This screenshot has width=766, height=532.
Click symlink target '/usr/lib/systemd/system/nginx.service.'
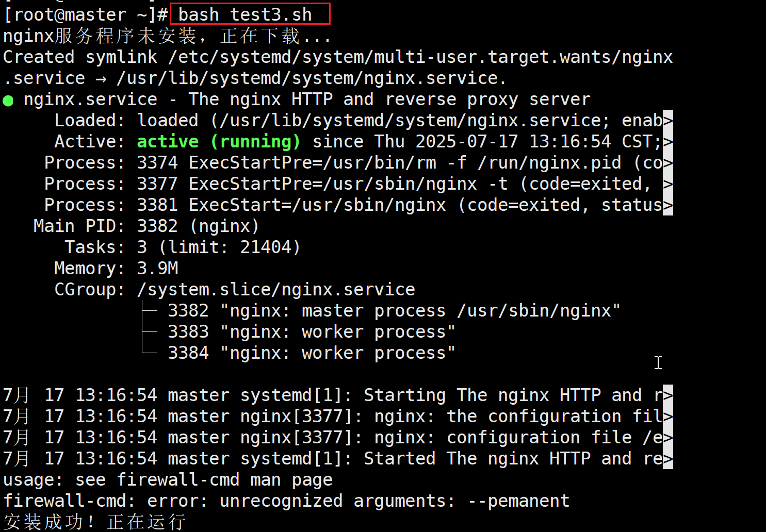[x=312, y=78]
